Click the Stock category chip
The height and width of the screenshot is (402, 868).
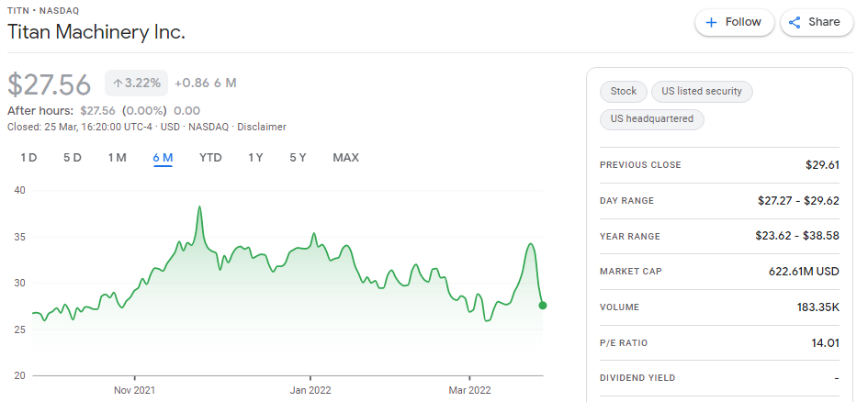(x=624, y=91)
